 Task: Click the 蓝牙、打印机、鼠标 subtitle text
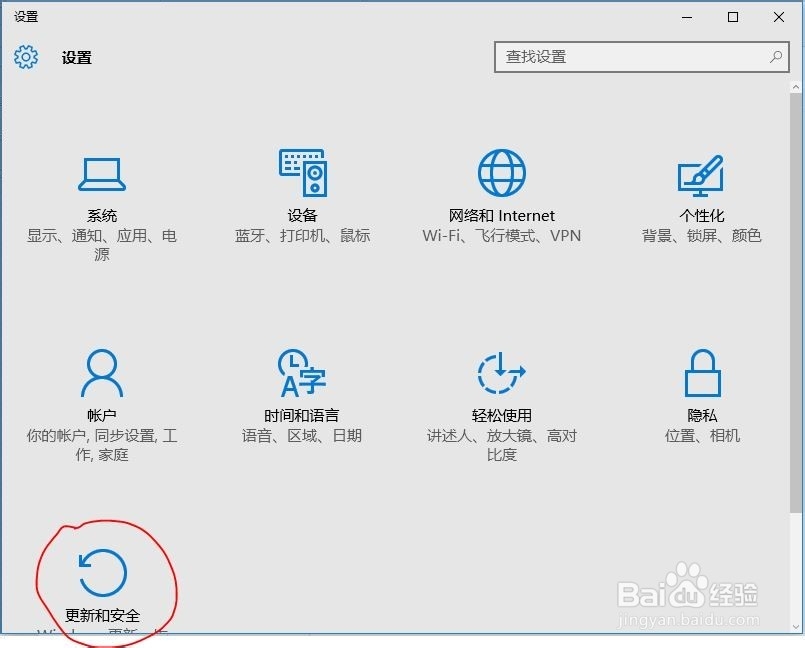301,236
